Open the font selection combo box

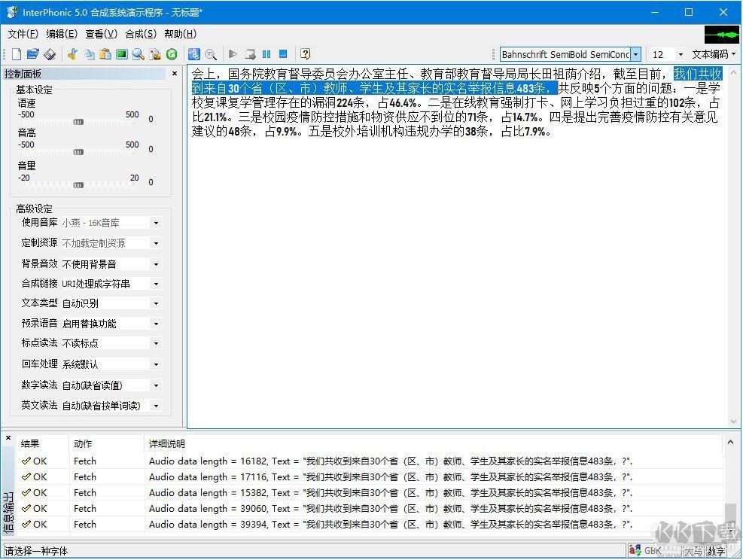(x=635, y=54)
